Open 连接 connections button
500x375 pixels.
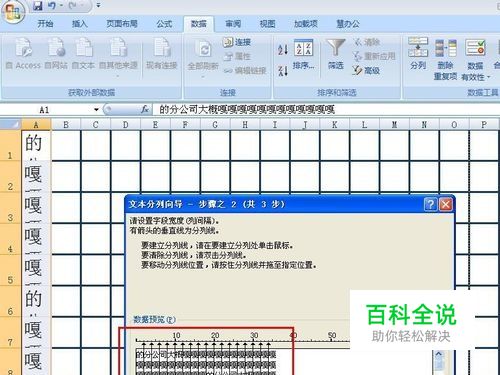pyautogui.click(x=237, y=42)
